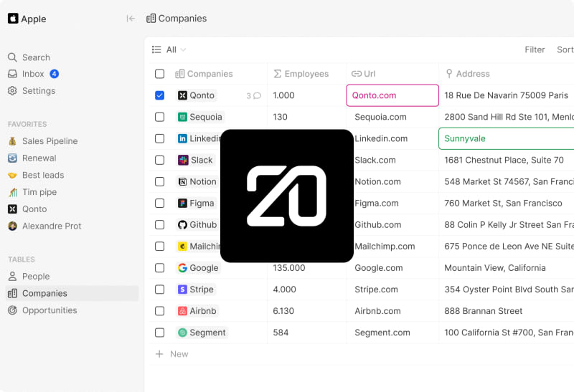Click the Search magnifier icon in sidebar
Viewport: 574px width, 392px height.
(12, 57)
